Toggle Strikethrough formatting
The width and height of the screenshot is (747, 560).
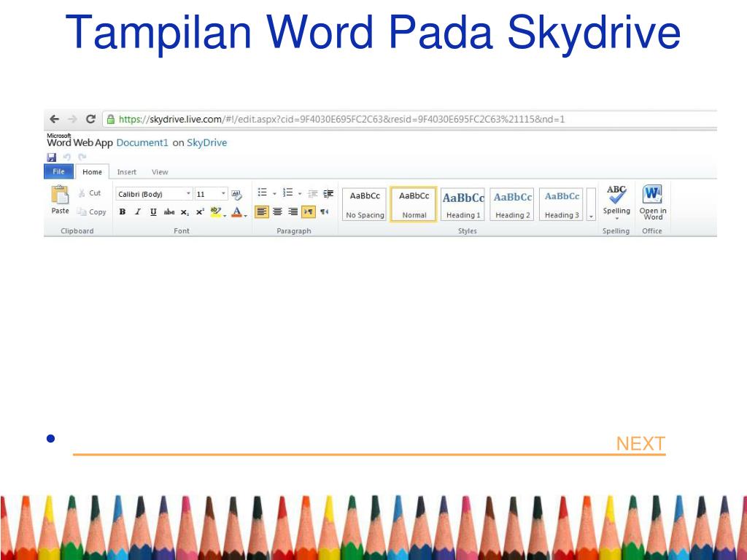pyautogui.click(x=169, y=212)
